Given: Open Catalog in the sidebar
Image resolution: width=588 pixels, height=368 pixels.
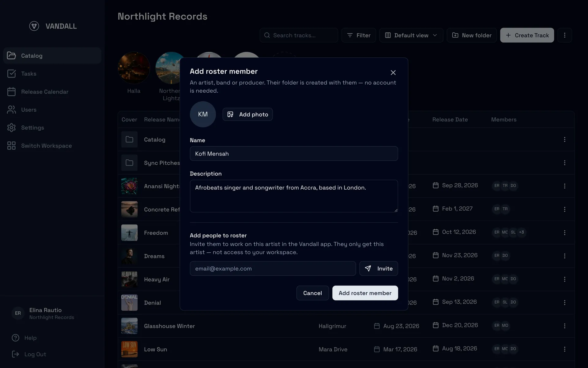Looking at the screenshot, I should 52,56.
